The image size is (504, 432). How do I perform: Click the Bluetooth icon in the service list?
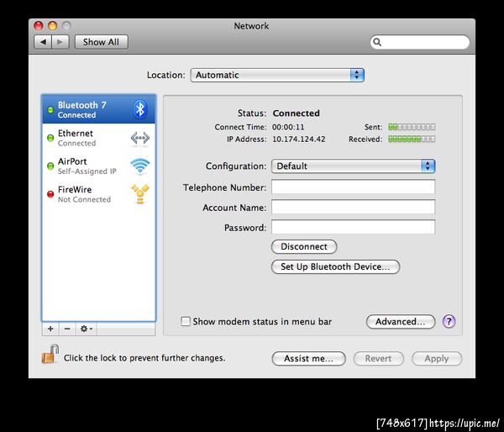(140, 109)
